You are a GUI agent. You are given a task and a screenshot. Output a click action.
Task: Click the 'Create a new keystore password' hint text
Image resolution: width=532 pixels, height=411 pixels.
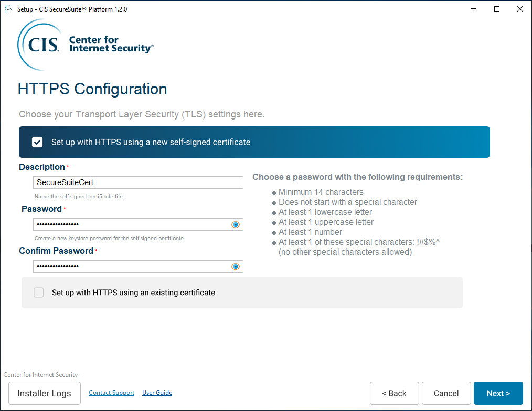click(110, 239)
